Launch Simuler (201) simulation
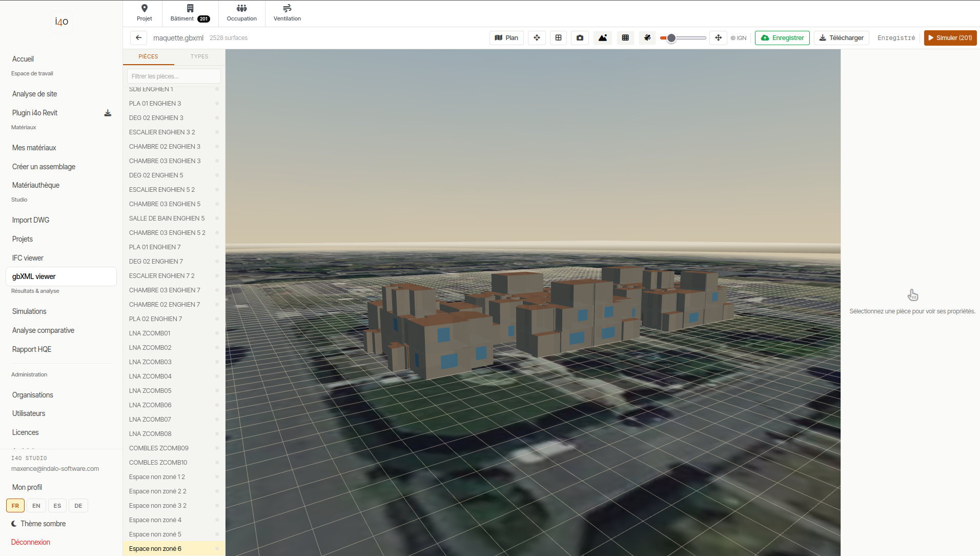 [950, 38]
